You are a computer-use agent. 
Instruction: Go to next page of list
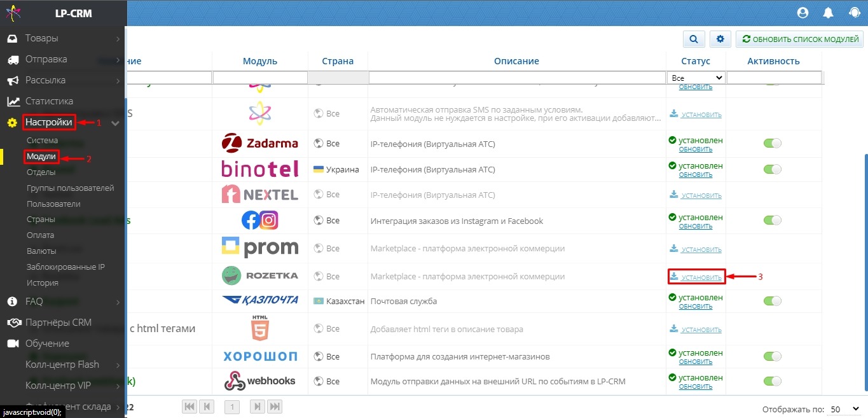257,407
